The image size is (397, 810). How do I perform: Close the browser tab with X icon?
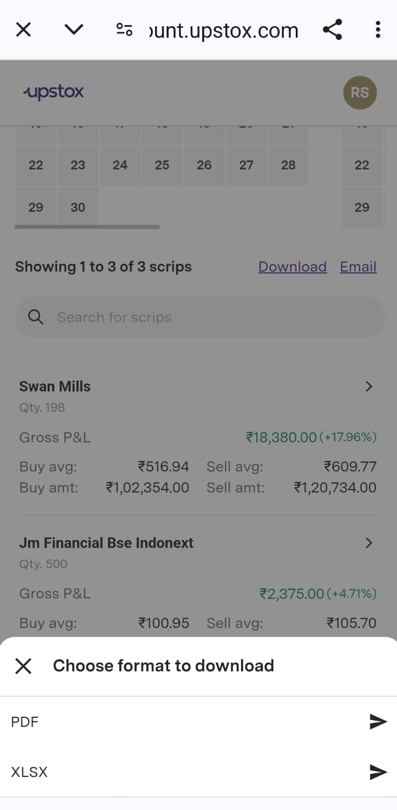point(23,30)
